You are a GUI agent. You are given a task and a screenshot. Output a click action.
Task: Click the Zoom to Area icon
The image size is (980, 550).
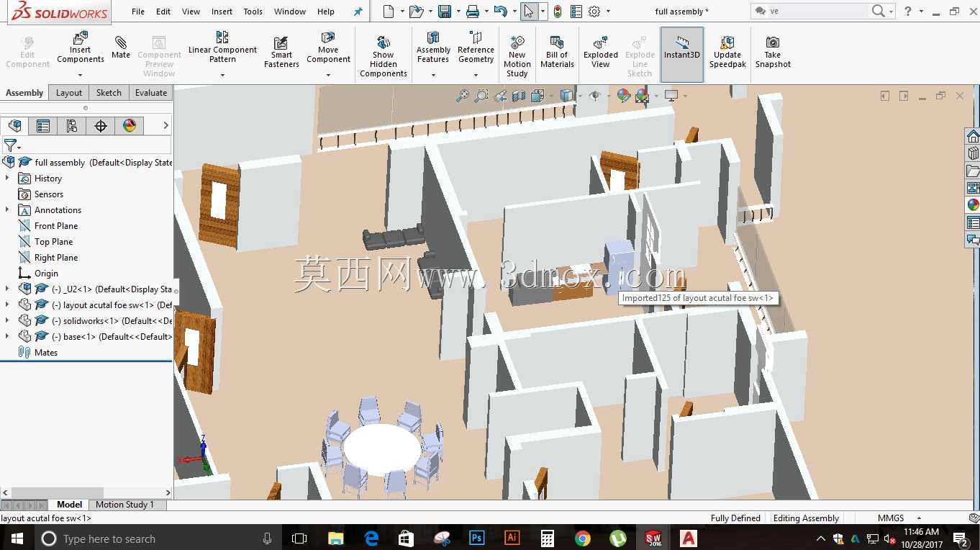pos(481,96)
